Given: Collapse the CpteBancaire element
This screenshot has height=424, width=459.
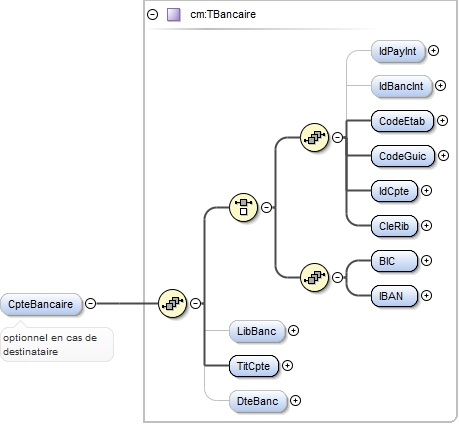Looking at the screenshot, I should (91, 303).
